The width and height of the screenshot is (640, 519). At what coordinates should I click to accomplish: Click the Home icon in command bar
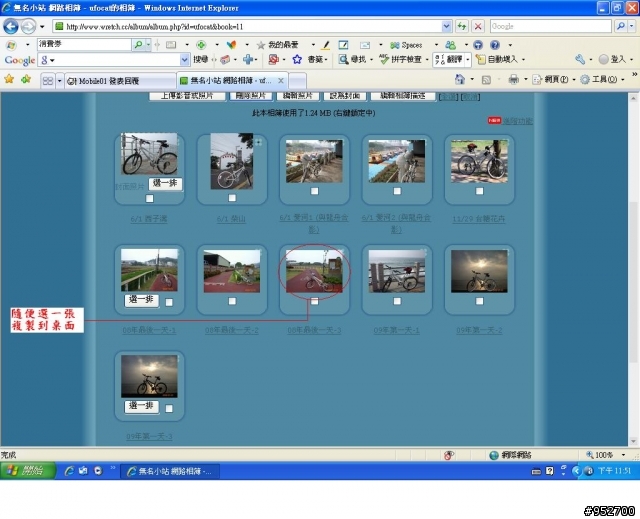[460, 79]
